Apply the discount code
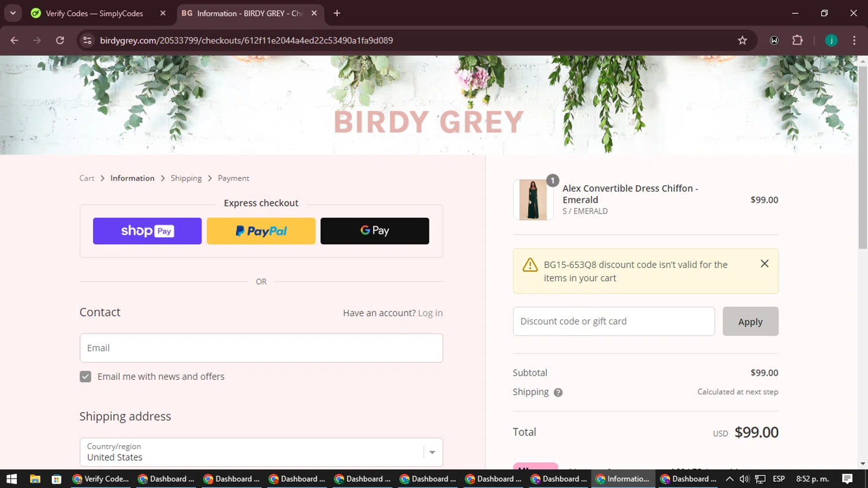This screenshot has width=868, height=488. (751, 321)
